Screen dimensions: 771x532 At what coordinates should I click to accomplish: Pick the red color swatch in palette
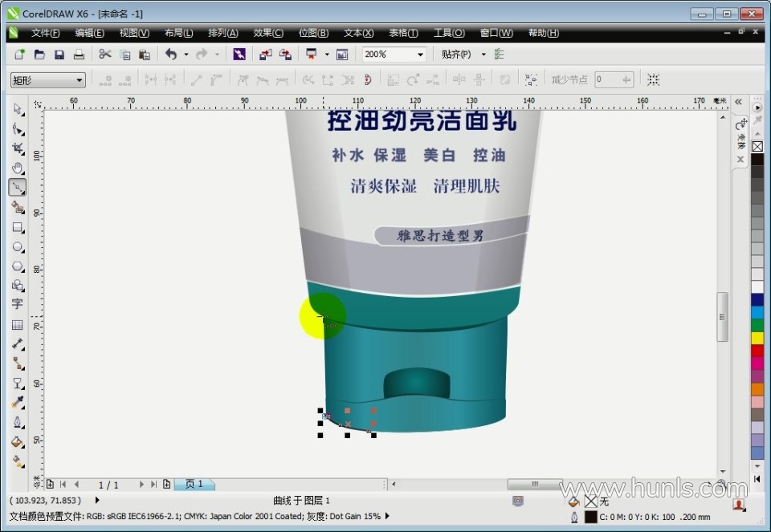(x=757, y=351)
